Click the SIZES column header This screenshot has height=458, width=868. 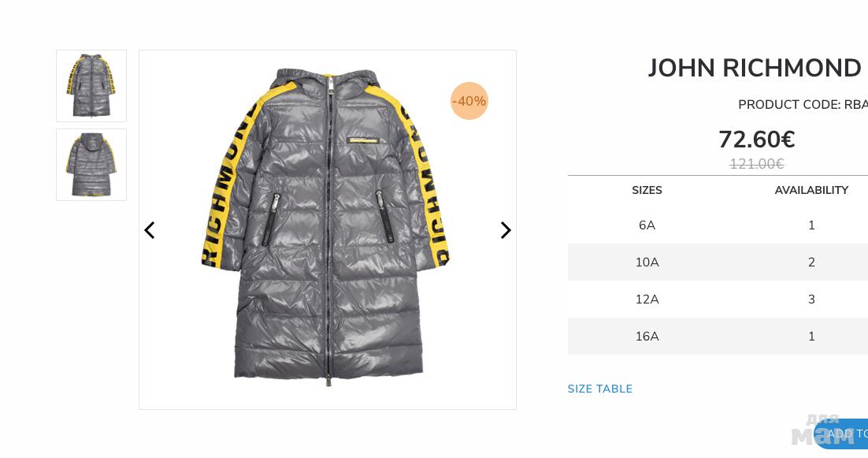(647, 190)
